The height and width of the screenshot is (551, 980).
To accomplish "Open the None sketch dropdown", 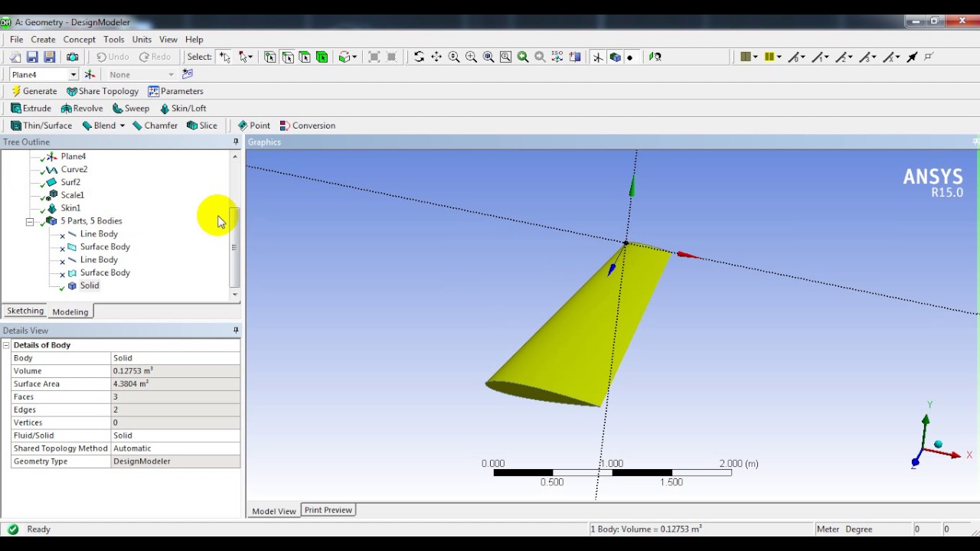I will click(171, 74).
